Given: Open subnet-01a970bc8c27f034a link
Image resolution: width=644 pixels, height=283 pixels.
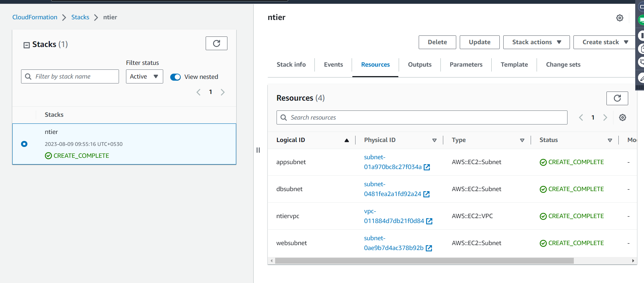Looking at the screenshot, I should [393, 162].
